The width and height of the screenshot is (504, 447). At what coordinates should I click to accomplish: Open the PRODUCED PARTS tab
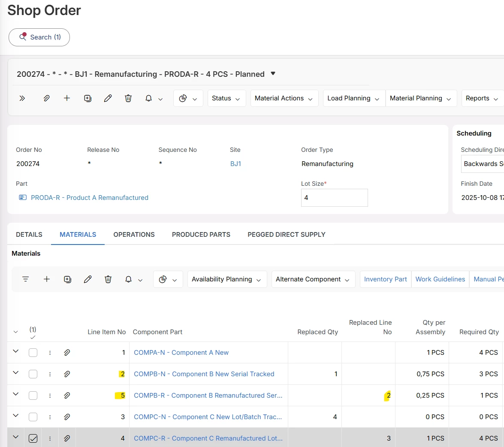(x=201, y=235)
